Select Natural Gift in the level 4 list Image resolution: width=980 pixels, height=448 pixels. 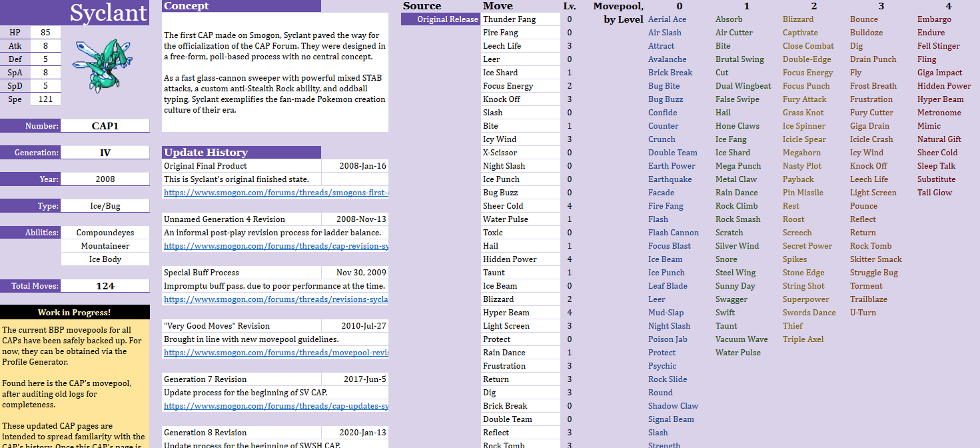click(x=939, y=139)
